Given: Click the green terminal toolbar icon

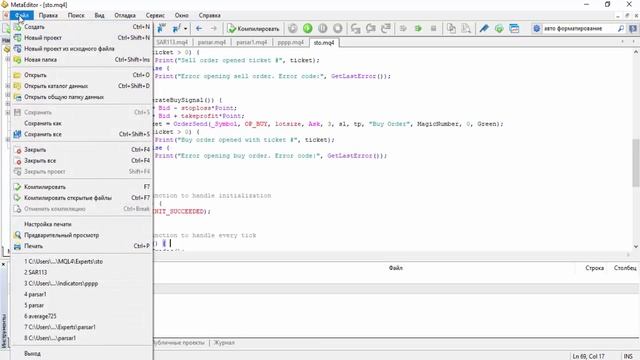Looking at the screenshot, I should coord(499,29).
